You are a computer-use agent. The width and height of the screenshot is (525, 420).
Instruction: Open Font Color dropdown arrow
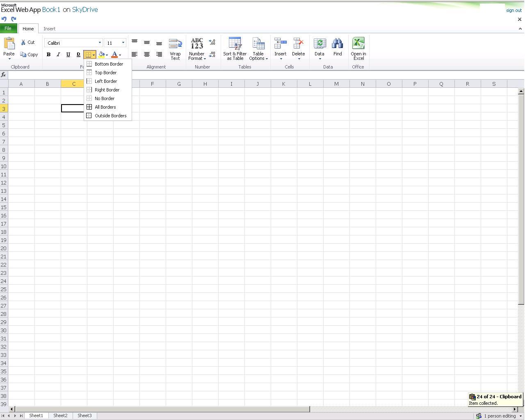pyautogui.click(x=120, y=55)
